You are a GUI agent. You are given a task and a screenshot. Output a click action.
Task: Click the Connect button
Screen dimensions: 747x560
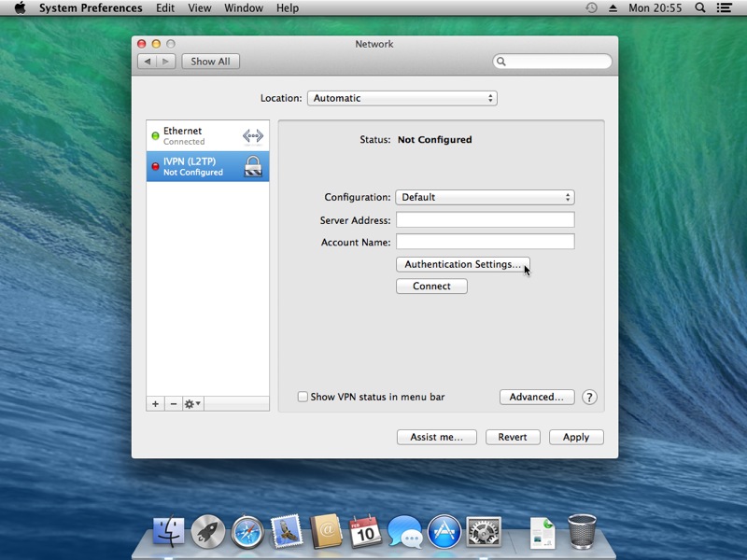[431, 287]
